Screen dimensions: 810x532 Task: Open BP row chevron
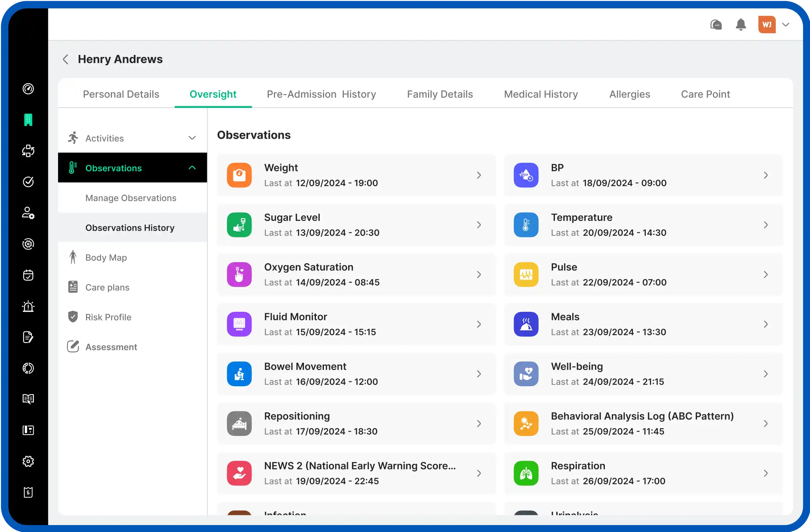coord(766,175)
